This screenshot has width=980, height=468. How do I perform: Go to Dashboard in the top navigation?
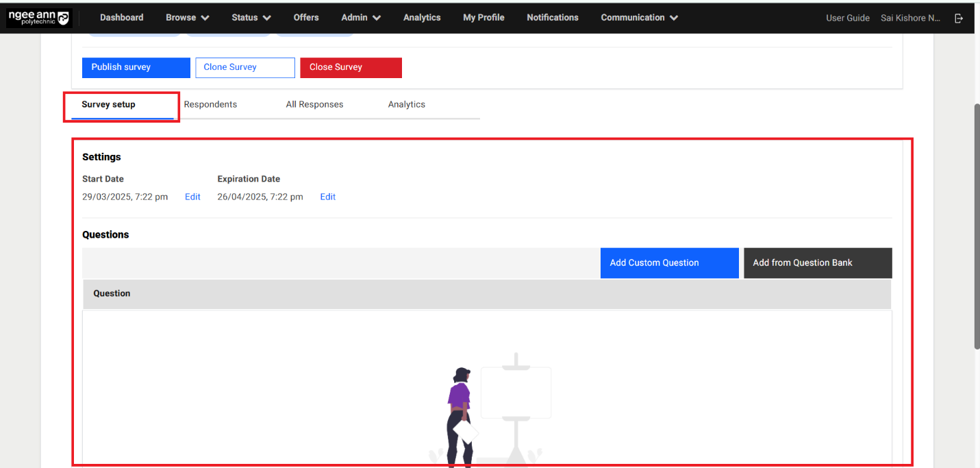(x=121, y=18)
